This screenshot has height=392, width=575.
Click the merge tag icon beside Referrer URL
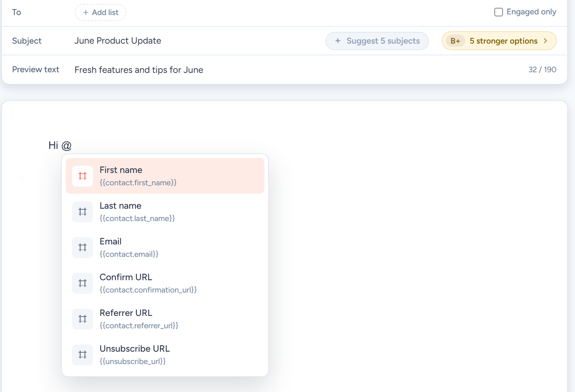(x=82, y=319)
